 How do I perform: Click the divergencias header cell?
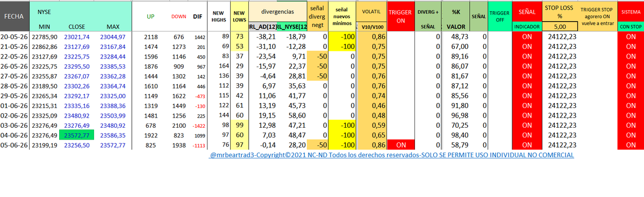coord(277,11)
